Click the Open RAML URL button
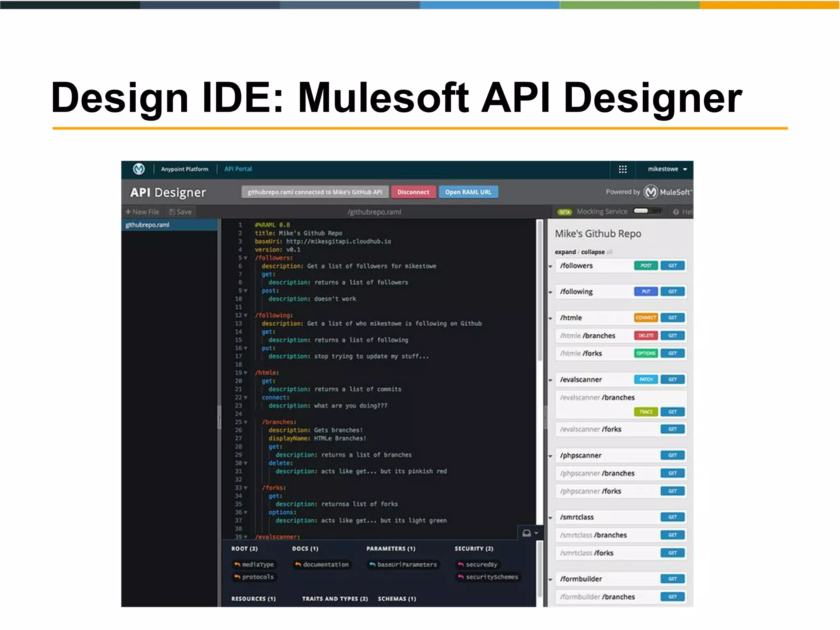Image resolution: width=840 pixels, height=630 pixels. [468, 192]
